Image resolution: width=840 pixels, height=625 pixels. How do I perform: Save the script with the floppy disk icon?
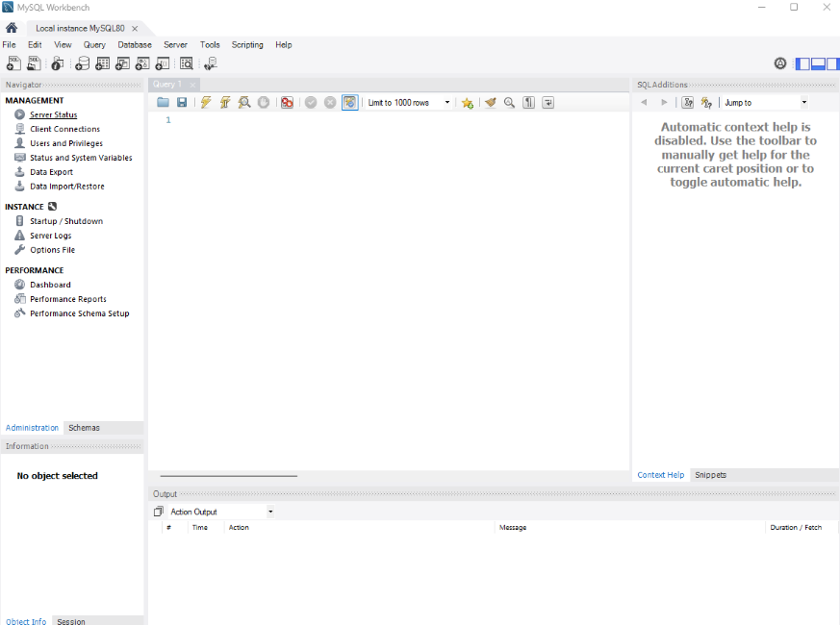182,103
